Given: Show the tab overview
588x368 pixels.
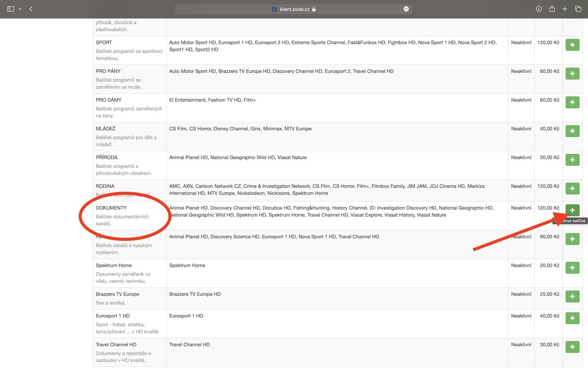Looking at the screenshot, I should 578,9.
